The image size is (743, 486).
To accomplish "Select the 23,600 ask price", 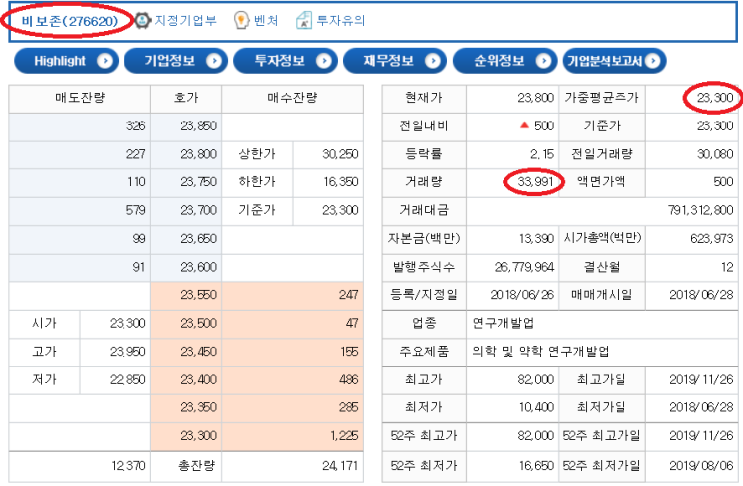I will (x=198, y=267).
